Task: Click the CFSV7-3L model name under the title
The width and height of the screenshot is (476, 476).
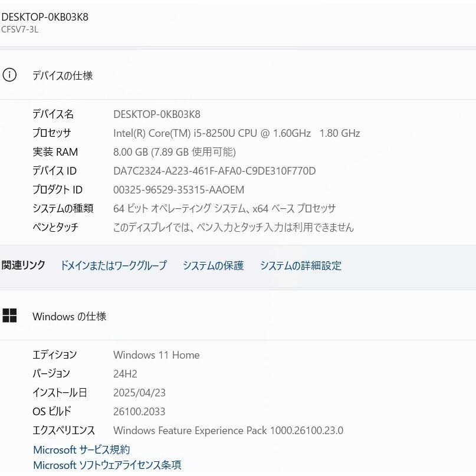Action: (19, 29)
